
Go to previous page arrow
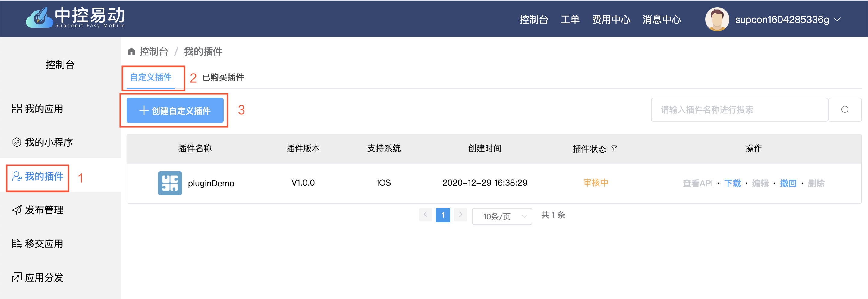point(425,215)
